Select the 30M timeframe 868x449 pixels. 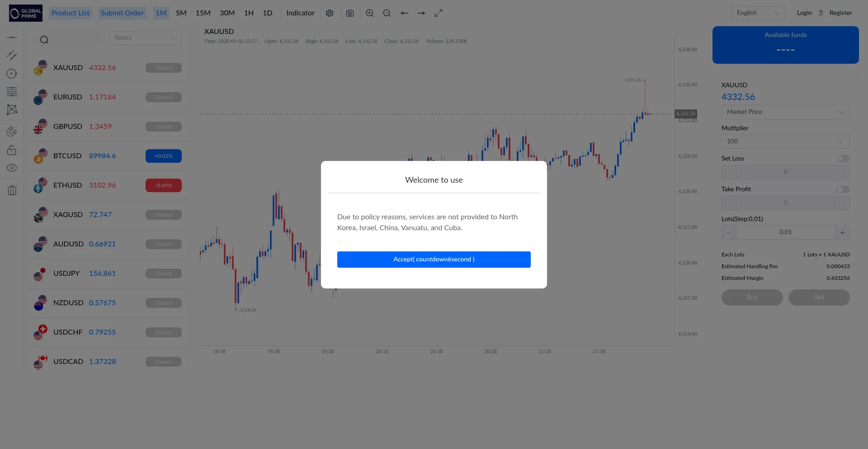pos(227,13)
